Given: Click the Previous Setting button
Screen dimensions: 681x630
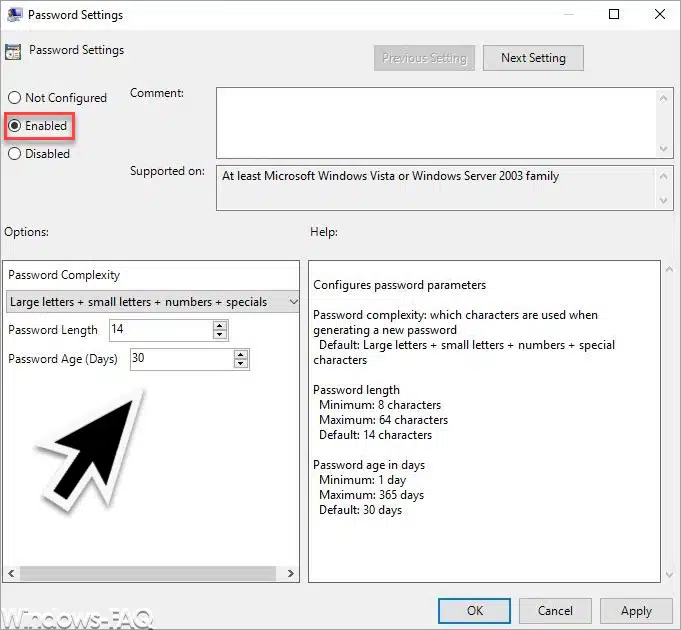Looking at the screenshot, I should click(x=424, y=58).
